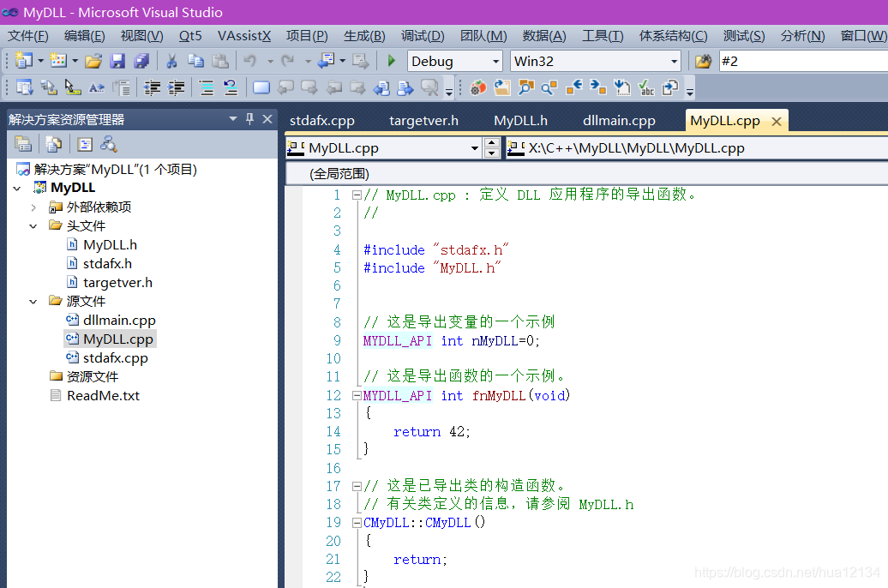Click the Find in Files binoculars icon
The image size is (888, 588).
[x=703, y=61]
